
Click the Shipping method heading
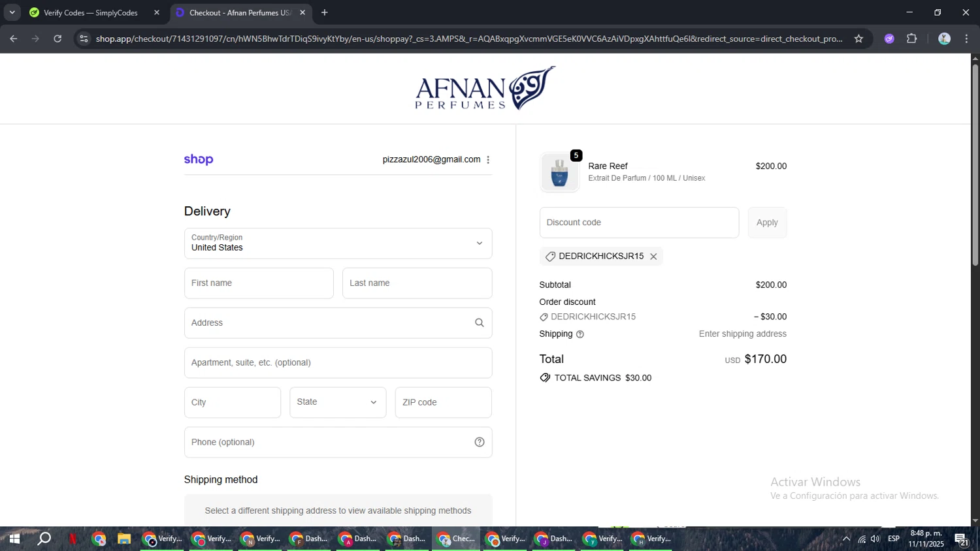tap(221, 480)
